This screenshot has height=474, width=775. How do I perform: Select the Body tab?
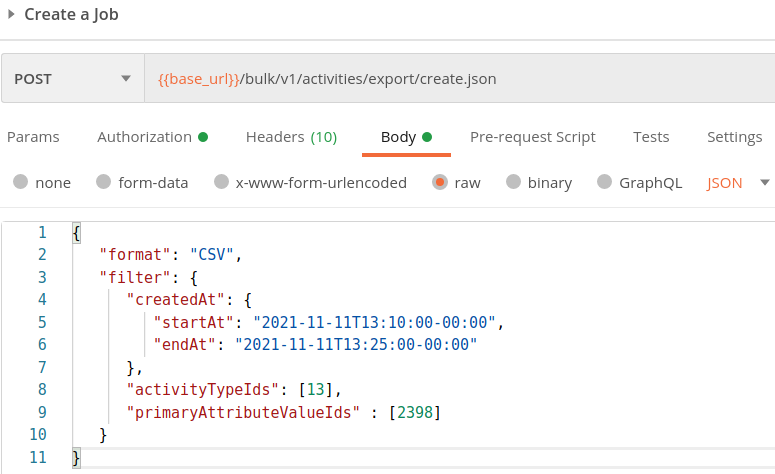pos(406,137)
